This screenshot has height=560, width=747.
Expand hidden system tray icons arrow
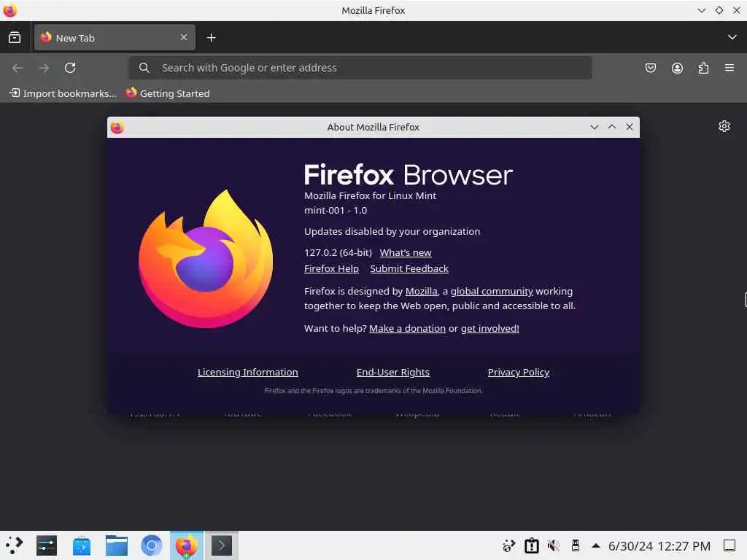point(595,545)
